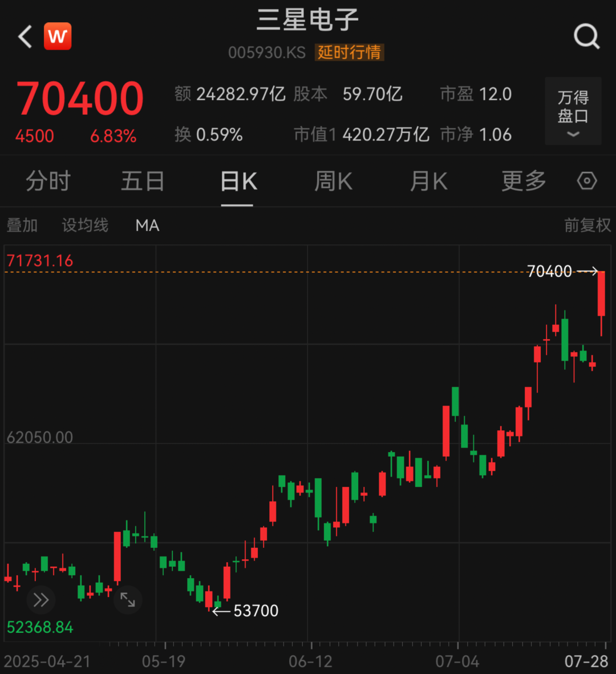Switch to the 月K tab
The image size is (616, 674).
(x=429, y=181)
